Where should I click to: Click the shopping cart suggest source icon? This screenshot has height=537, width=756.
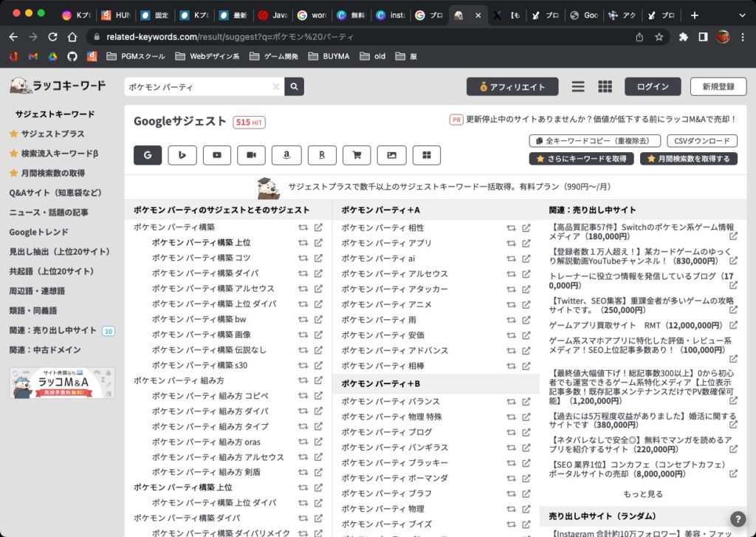tap(357, 155)
